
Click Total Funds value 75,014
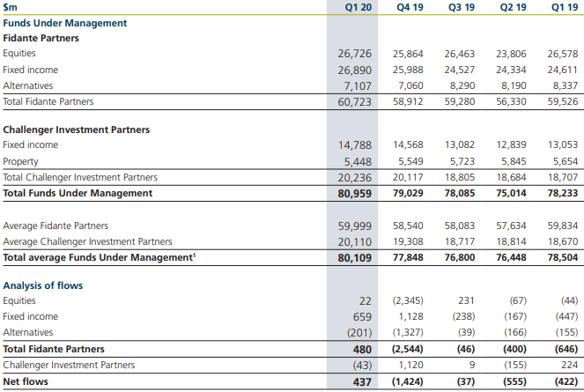(x=511, y=194)
